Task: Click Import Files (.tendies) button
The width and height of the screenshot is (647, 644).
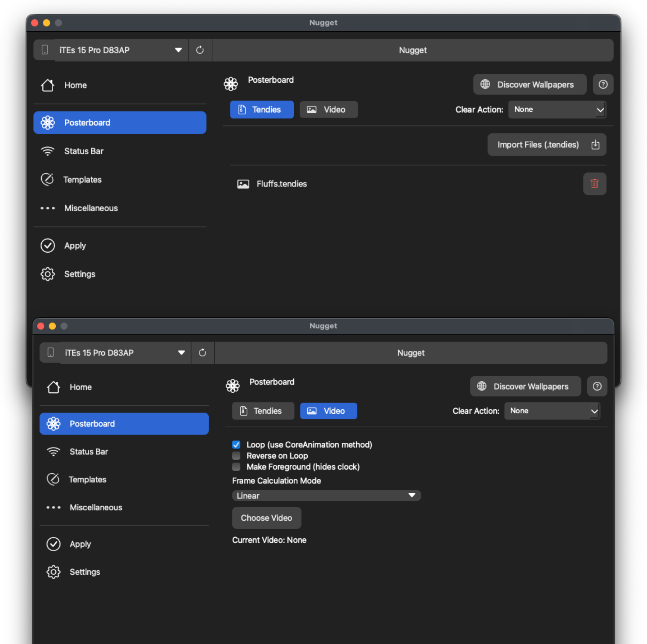Action: click(x=546, y=145)
